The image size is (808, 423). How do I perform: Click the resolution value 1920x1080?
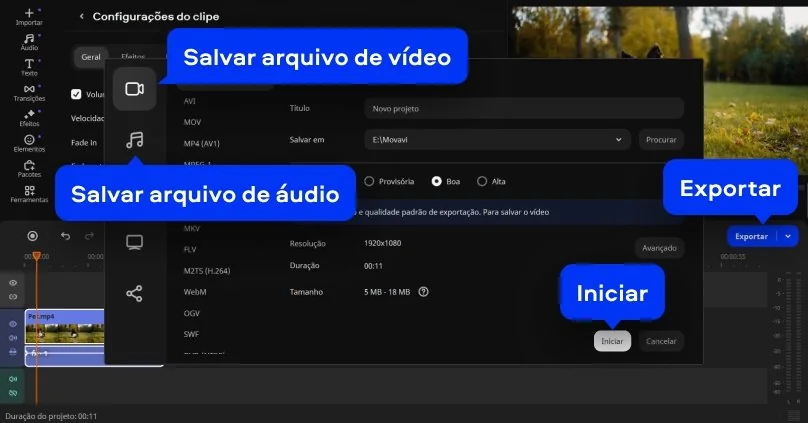coord(382,243)
